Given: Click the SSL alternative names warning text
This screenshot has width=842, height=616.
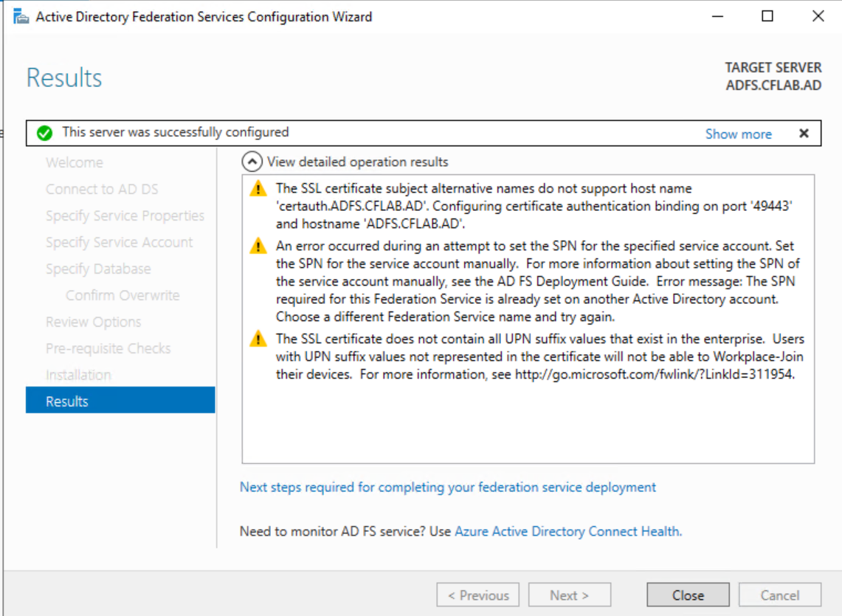Looking at the screenshot, I should (534, 207).
